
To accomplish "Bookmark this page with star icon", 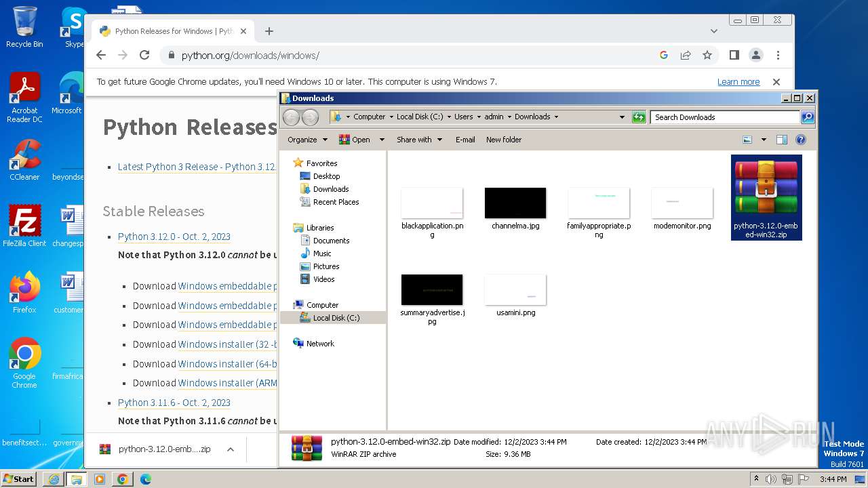I will (707, 56).
